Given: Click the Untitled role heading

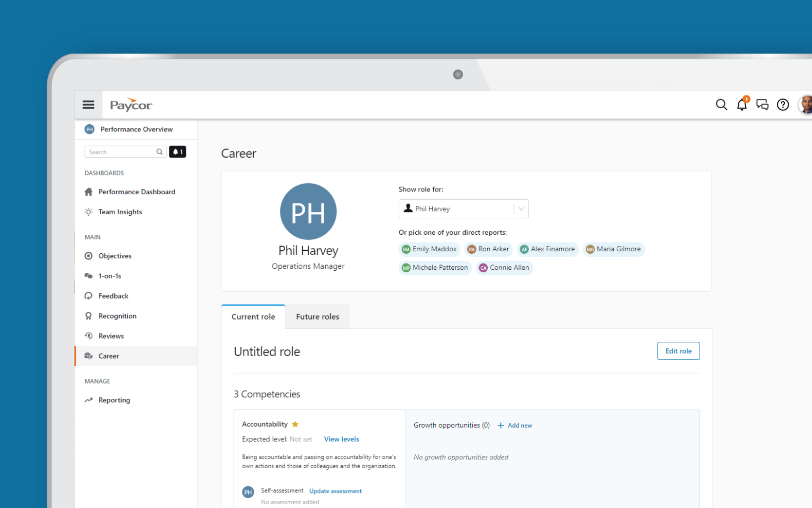Looking at the screenshot, I should [x=267, y=352].
